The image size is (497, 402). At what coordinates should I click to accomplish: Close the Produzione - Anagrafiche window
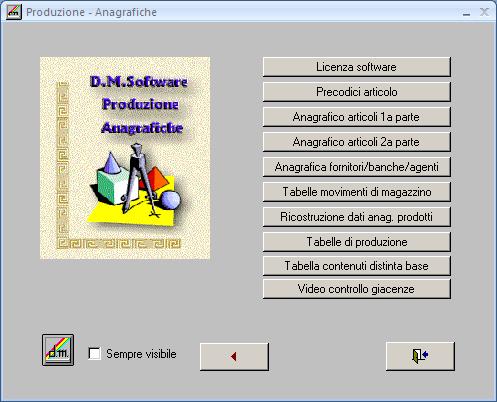click(x=484, y=12)
